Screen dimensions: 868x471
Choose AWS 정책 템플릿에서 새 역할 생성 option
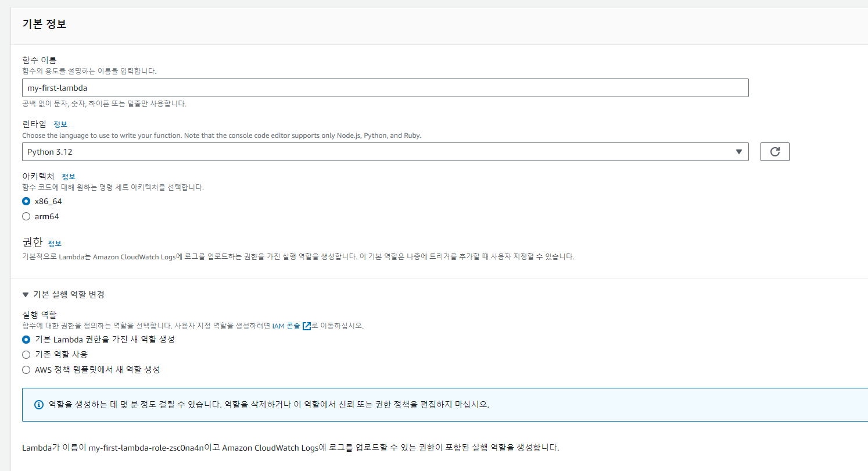click(26, 370)
